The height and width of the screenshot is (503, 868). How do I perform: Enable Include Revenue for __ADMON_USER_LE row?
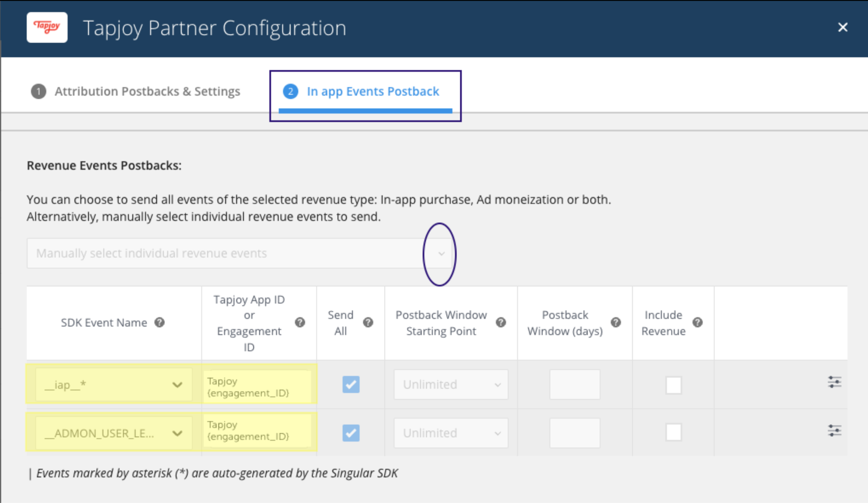click(x=673, y=432)
